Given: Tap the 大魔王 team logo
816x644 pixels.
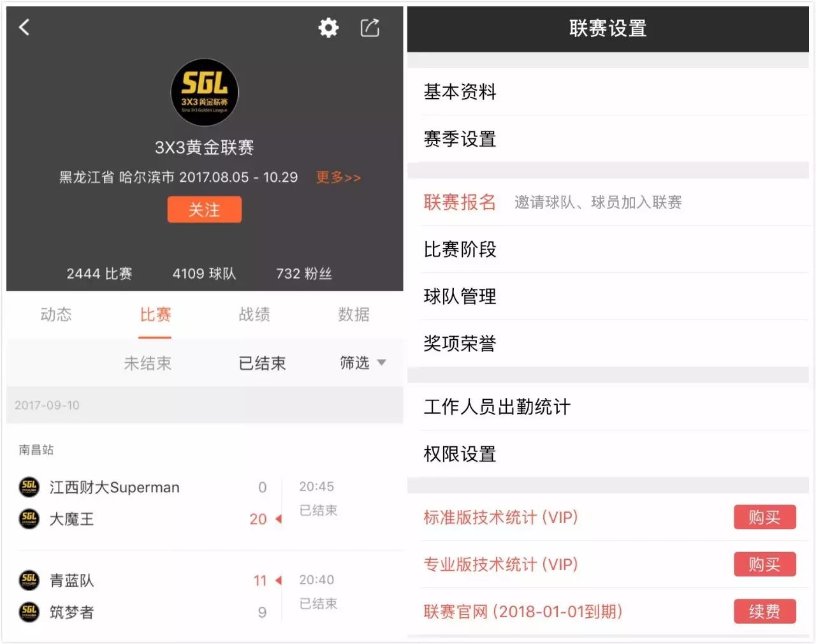Looking at the screenshot, I should pyautogui.click(x=29, y=518).
